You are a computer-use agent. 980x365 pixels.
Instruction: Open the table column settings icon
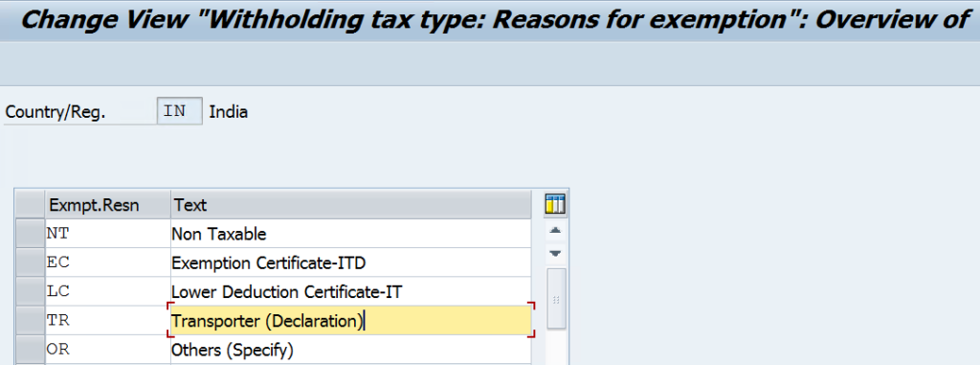(555, 204)
